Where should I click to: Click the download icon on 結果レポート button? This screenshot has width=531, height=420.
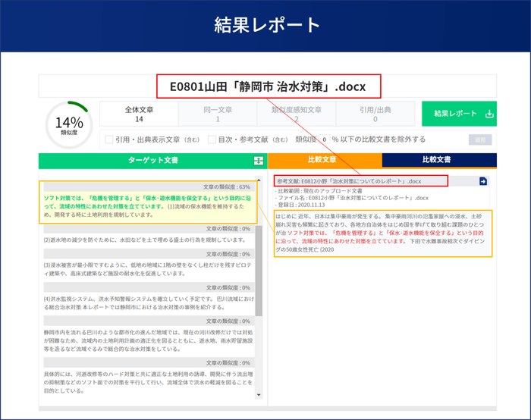[489, 114]
